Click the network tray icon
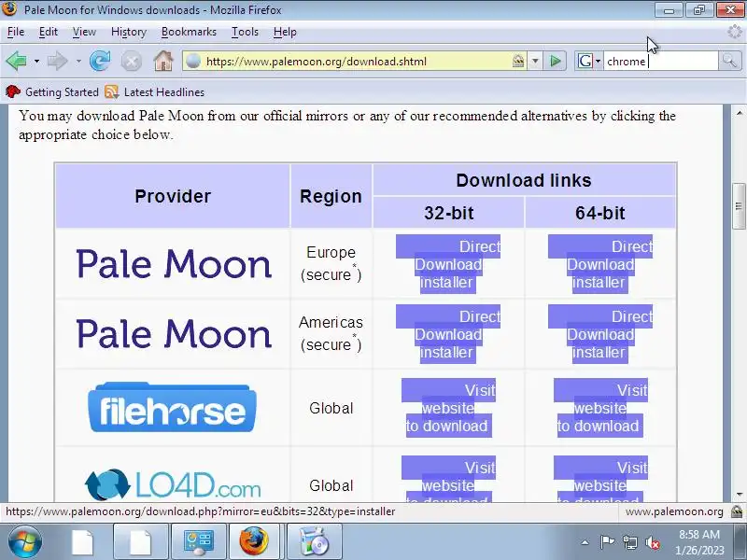 click(x=629, y=542)
